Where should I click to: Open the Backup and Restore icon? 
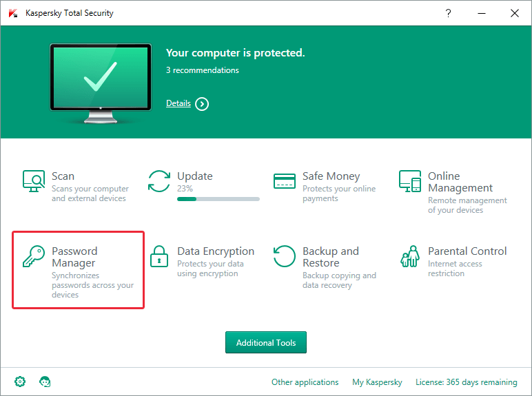click(x=285, y=256)
